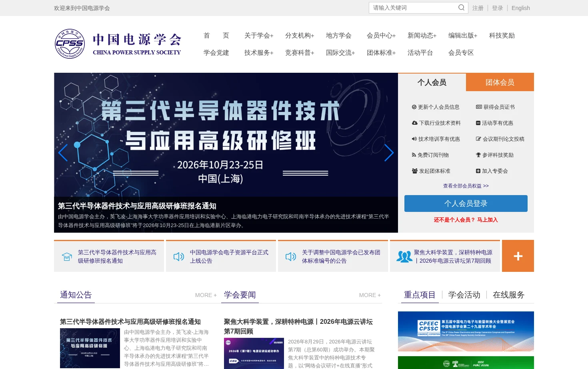Viewport: 588px width, 369px height.
Task: Open thumbnail of 高级研修班 notice article
Action: 90,348
